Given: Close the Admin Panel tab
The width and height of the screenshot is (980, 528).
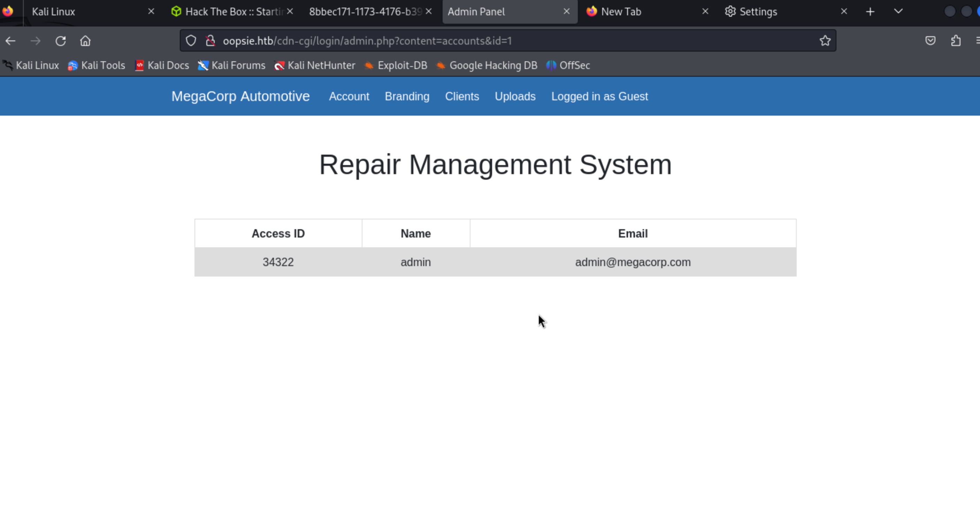Looking at the screenshot, I should pos(566,11).
